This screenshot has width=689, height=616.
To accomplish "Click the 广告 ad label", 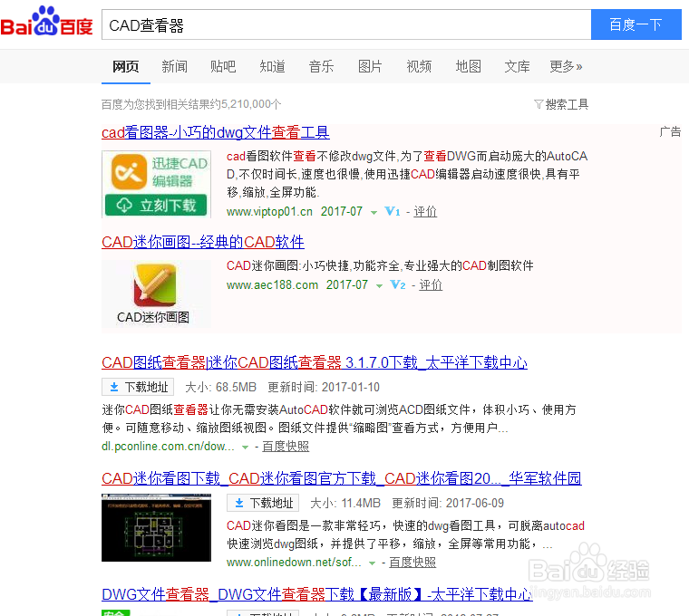I will coord(670,131).
